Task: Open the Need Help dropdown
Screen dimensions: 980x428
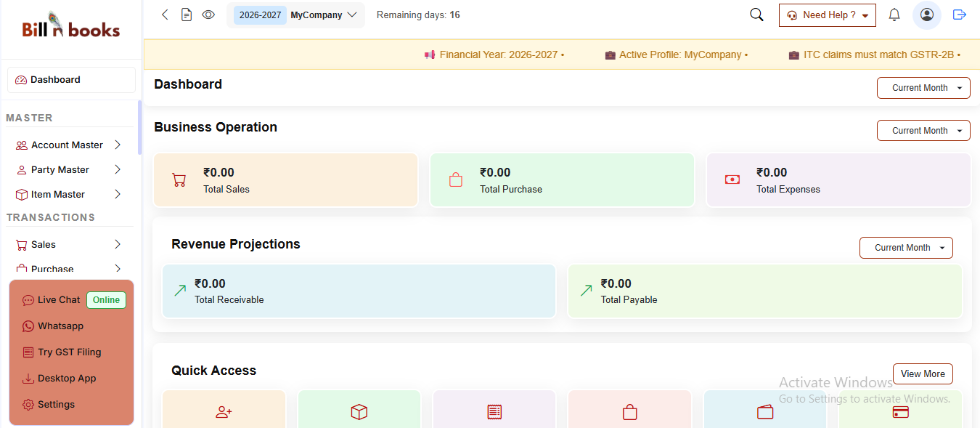Action: [x=827, y=15]
